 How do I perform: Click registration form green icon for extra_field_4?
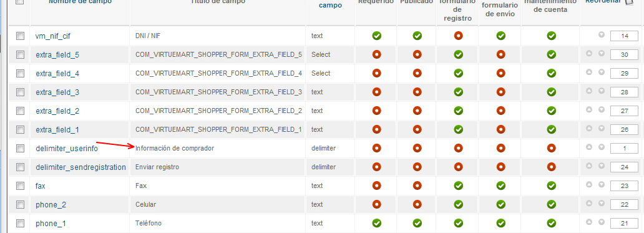coord(459,73)
